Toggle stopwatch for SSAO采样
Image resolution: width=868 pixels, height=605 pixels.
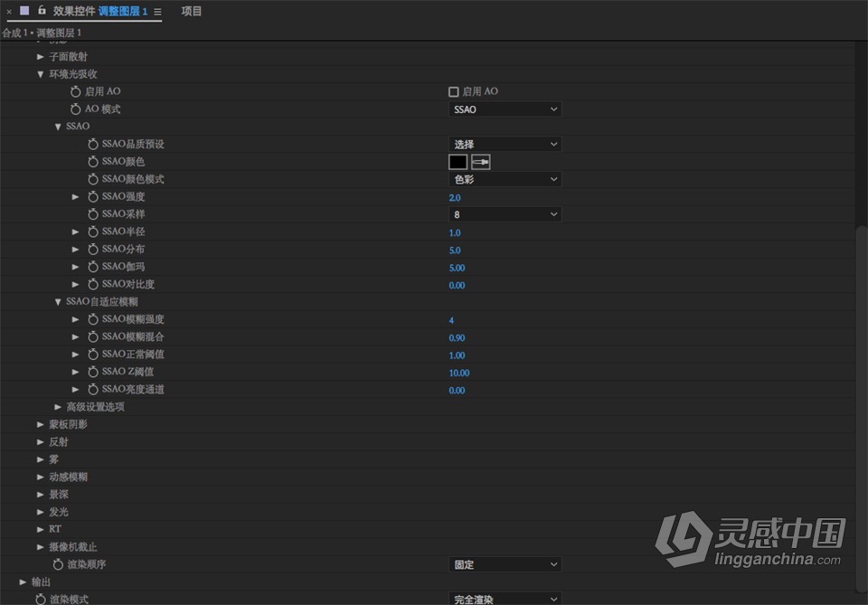pos(93,214)
